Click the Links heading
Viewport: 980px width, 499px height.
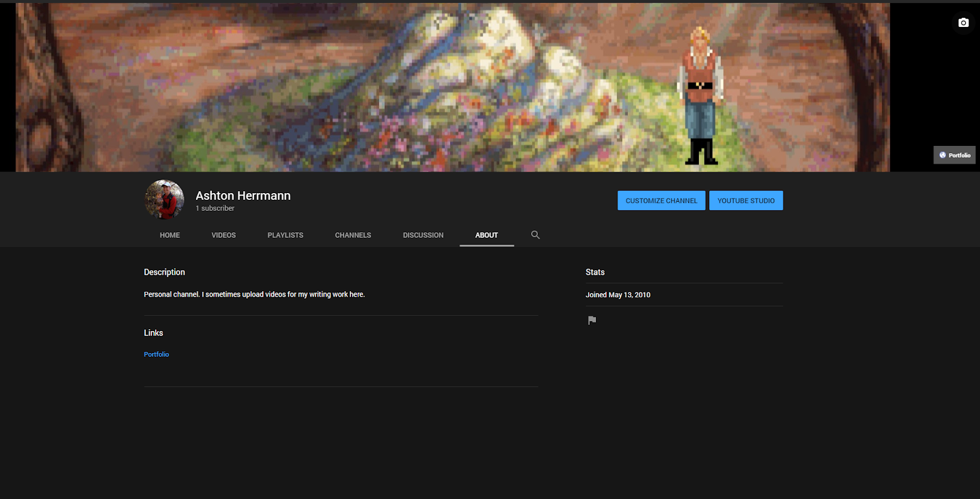pos(153,333)
